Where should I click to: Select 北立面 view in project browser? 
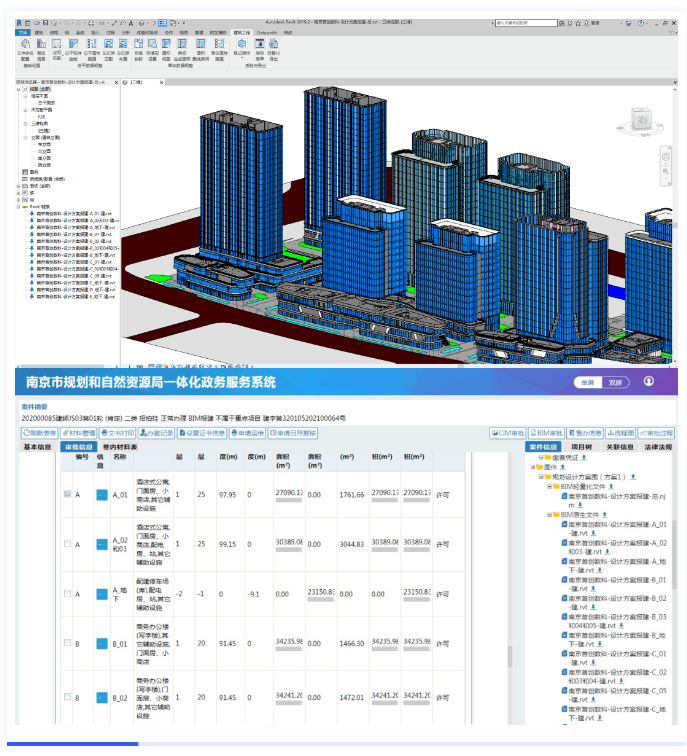[44, 151]
